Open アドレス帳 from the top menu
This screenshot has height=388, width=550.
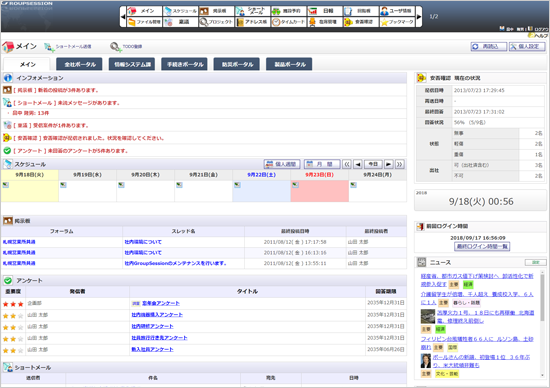(253, 22)
